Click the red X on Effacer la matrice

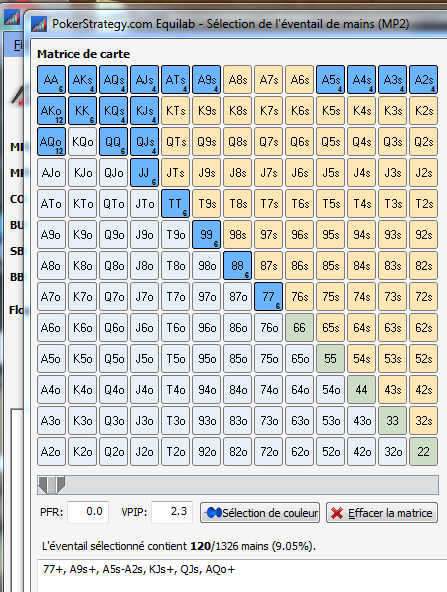point(337,513)
